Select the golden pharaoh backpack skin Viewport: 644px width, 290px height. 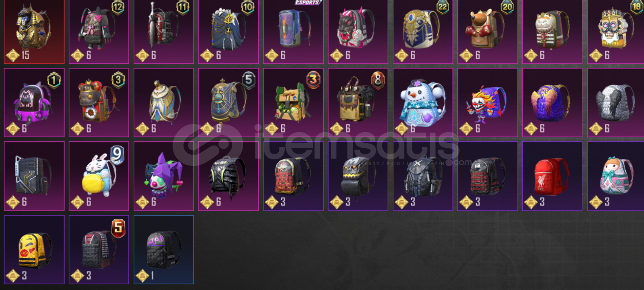pyautogui.click(x=34, y=31)
